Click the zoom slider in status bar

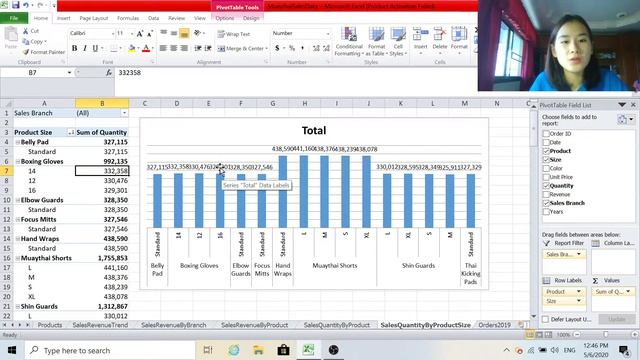click(605, 335)
